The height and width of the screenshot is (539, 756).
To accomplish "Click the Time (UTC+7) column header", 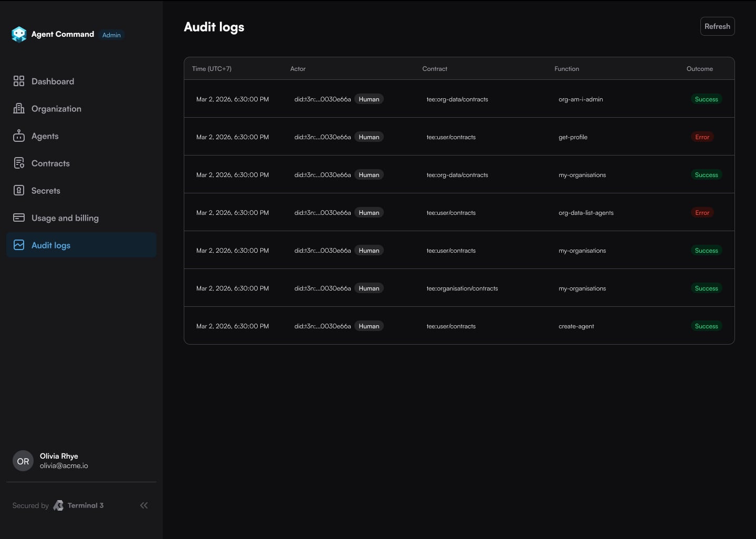I will pyautogui.click(x=212, y=69).
